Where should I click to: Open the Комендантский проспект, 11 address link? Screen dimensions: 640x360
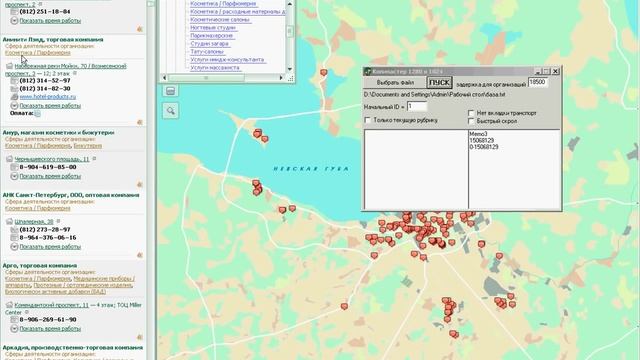(51, 305)
